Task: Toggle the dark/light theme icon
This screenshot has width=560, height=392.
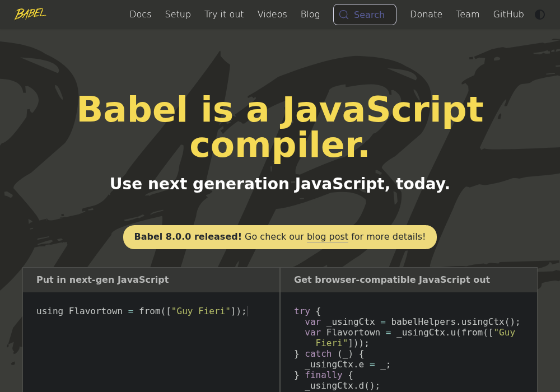Action: coord(540,15)
